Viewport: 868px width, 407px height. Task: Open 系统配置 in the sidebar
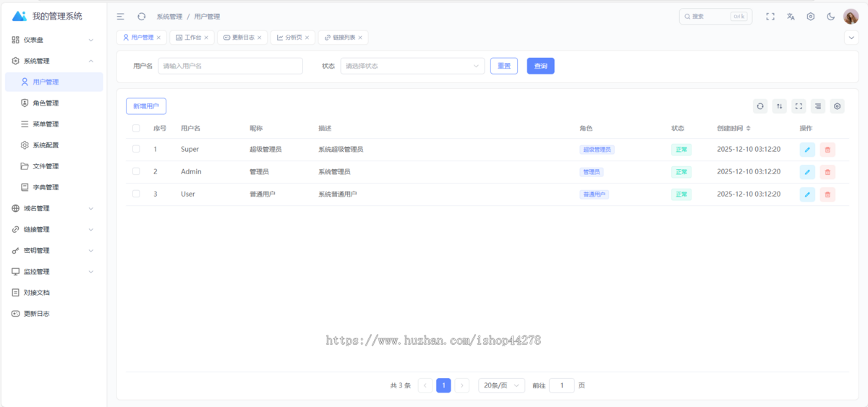click(x=54, y=145)
